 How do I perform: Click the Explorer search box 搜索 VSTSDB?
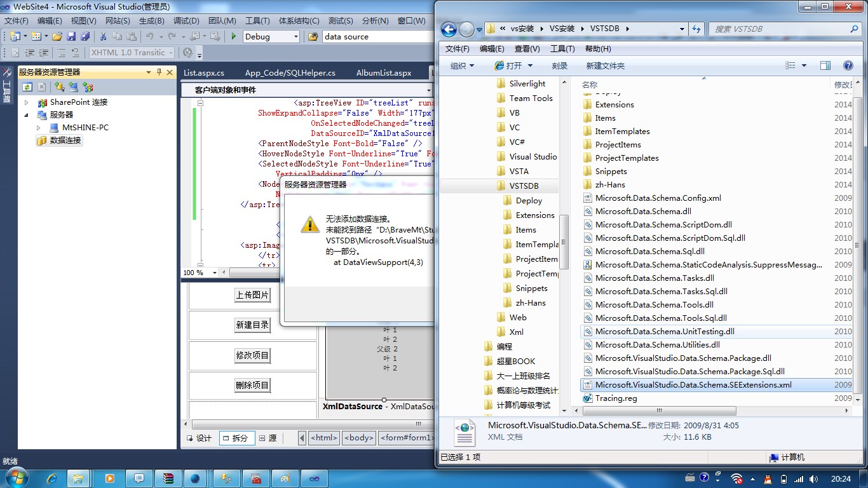tap(785, 29)
